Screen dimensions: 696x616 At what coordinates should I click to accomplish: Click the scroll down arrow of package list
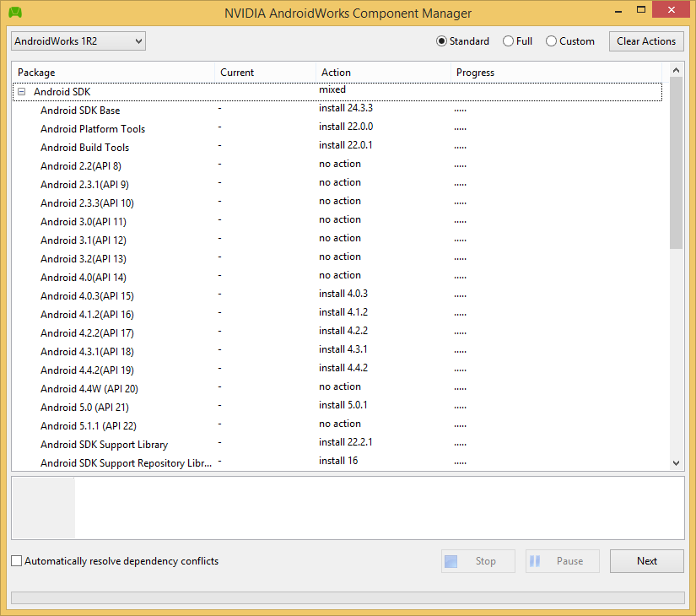click(676, 463)
